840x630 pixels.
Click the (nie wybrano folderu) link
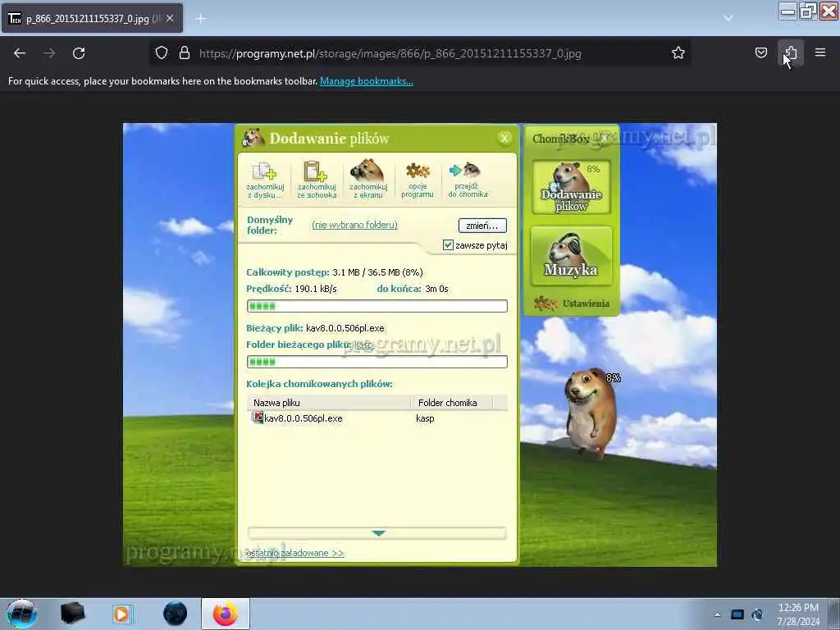click(354, 225)
